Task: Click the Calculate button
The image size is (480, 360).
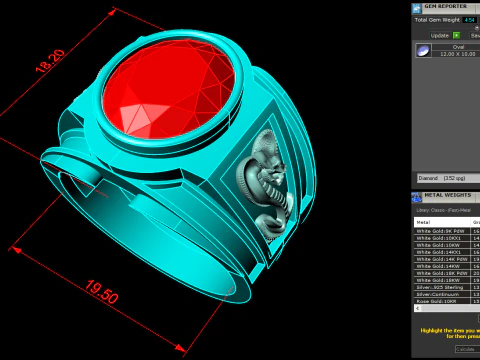Action: [x=467, y=349]
